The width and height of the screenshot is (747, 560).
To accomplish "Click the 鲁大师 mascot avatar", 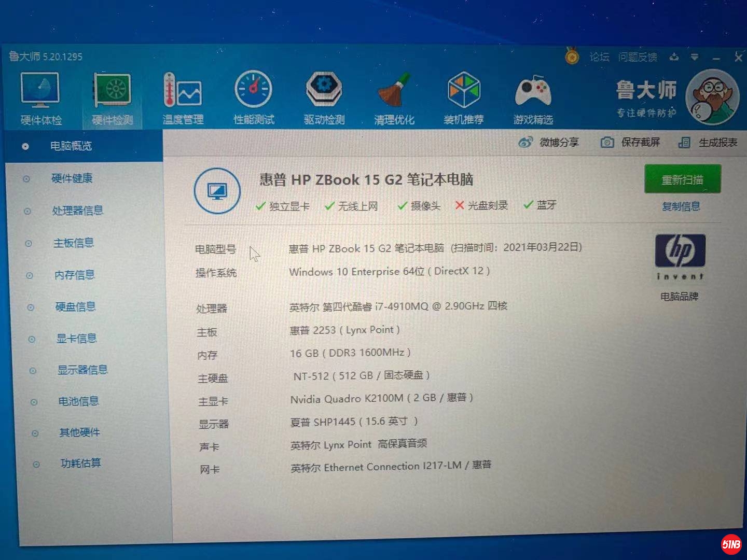I will [x=712, y=97].
